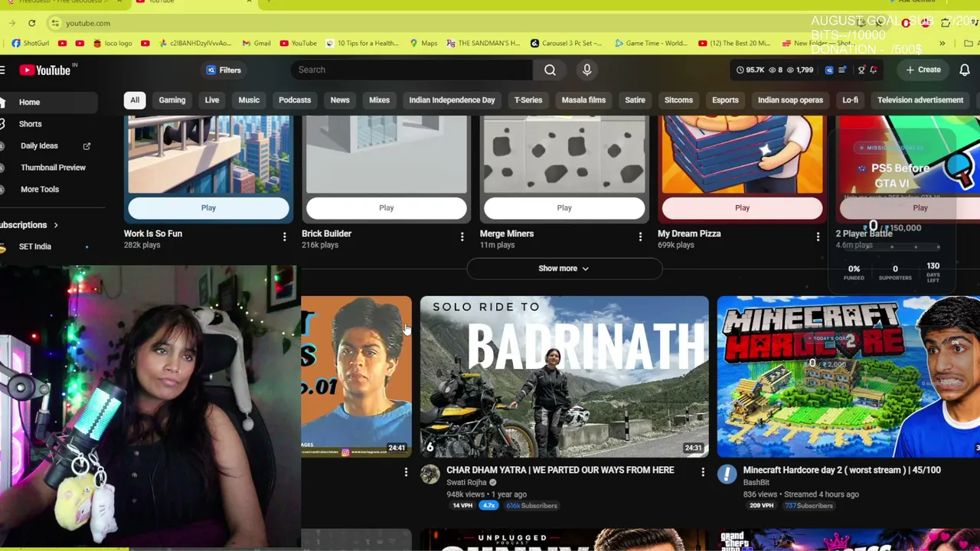980x551 pixels.
Task: Open Swati Rojha channel avatar
Action: point(430,474)
